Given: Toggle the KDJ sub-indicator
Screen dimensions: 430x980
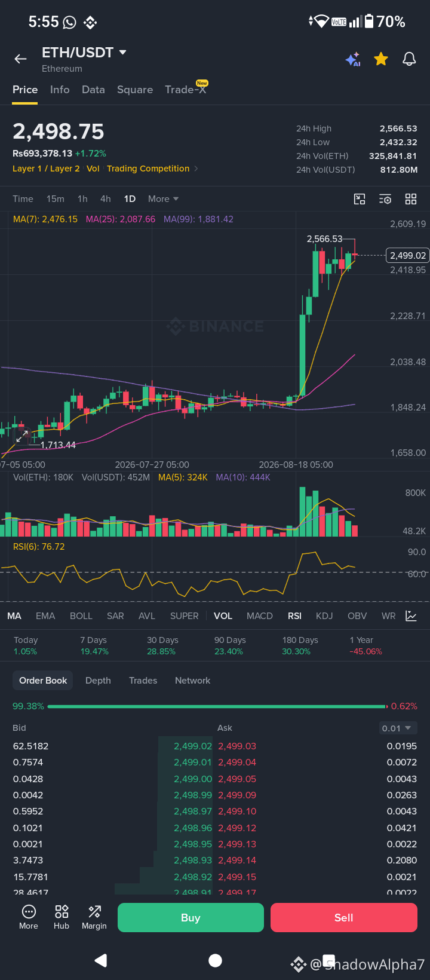Looking at the screenshot, I should coord(324,616).
